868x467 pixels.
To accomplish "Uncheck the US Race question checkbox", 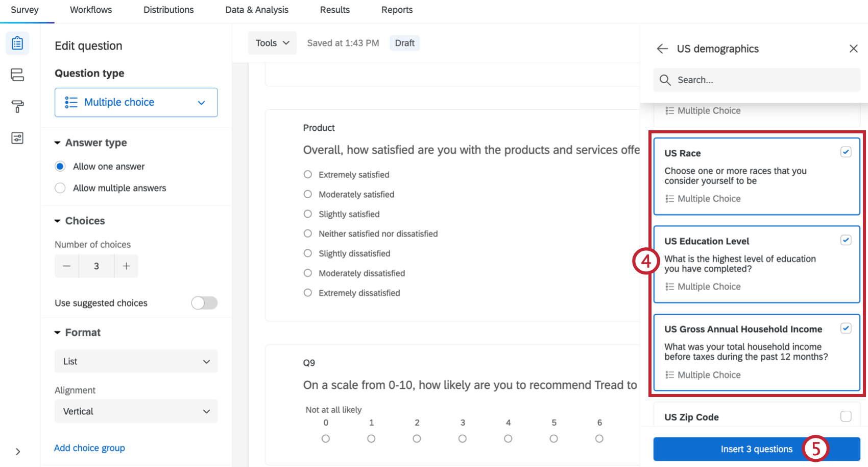I will 846,152.
